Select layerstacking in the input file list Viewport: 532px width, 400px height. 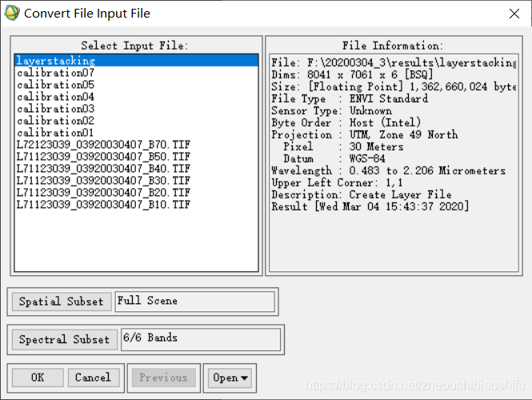136,60
